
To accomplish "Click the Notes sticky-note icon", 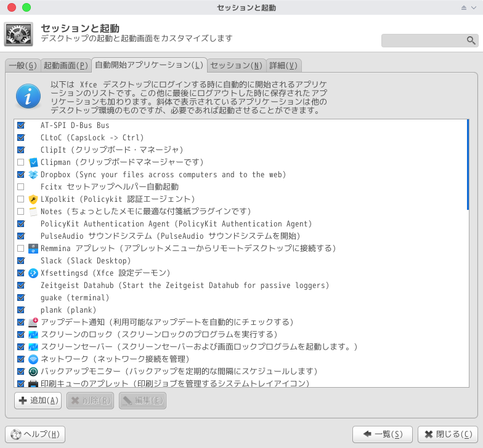I will coord(33,212).
